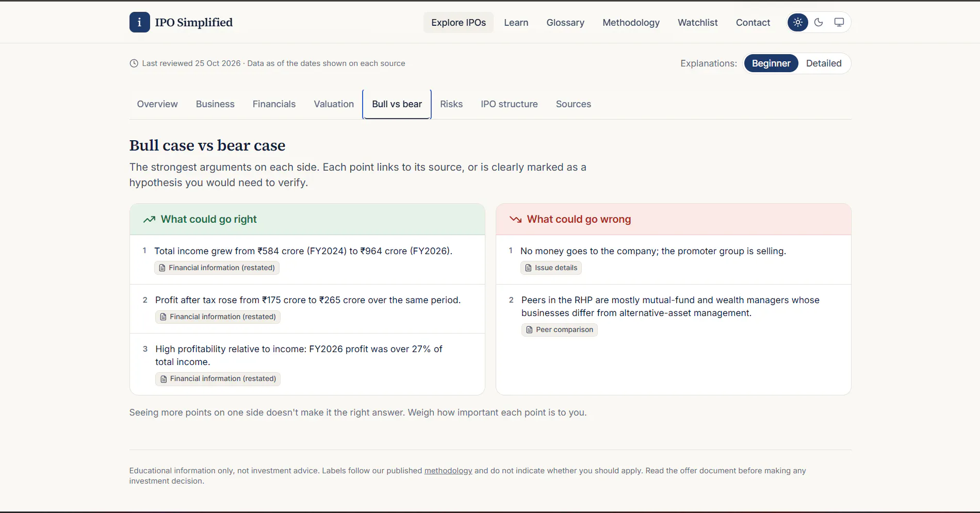This screenshot has height=513, width=980.
Task: Open the Glossary nav item
Action: tap(565, 23)
